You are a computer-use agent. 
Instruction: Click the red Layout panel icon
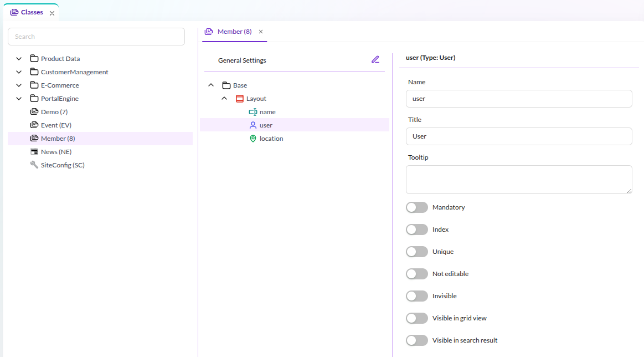239,99
